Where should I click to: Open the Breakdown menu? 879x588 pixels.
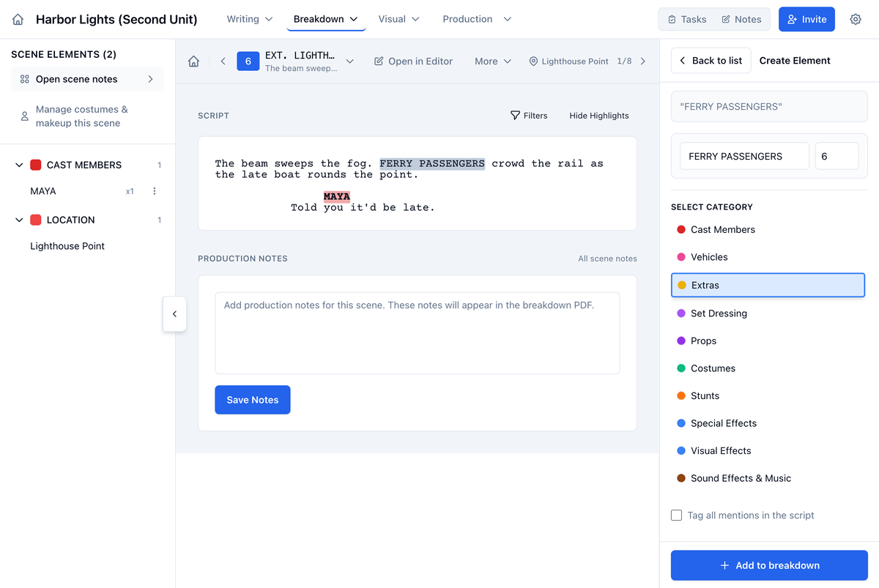(326, 19)
